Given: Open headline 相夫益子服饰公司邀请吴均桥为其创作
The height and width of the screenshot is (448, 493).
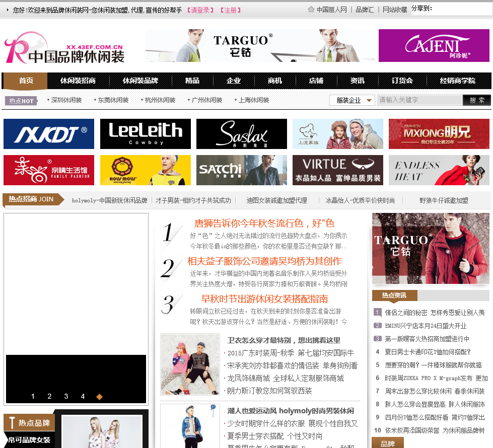Looking at the screenshot, I should 265,261.
